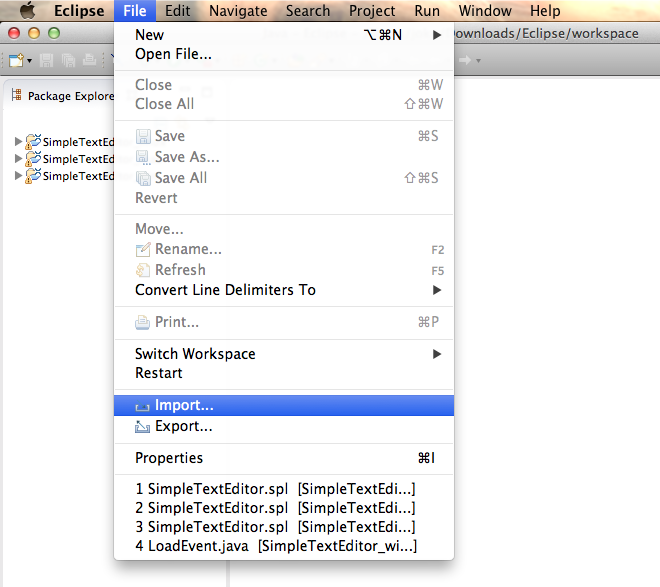Expand the New submenu
The height and width of the screenshot is (587, 660).
[x=284, y=35]
